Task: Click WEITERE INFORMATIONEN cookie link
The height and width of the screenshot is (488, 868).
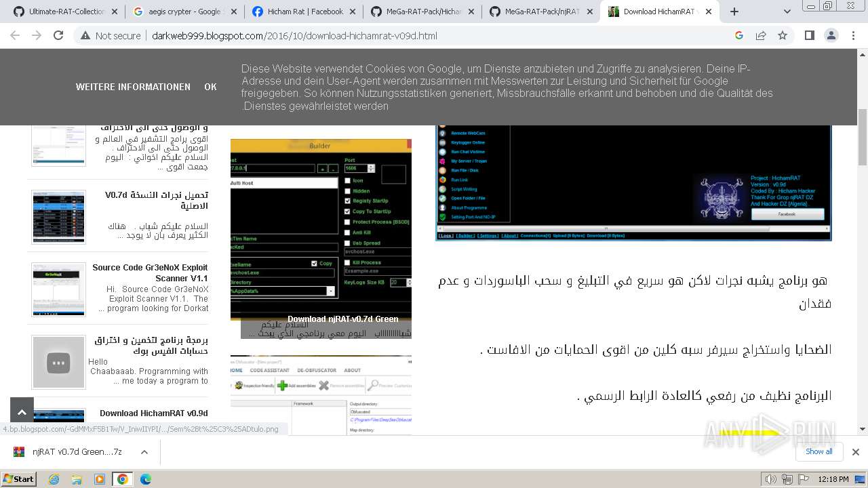Action: 133,87
